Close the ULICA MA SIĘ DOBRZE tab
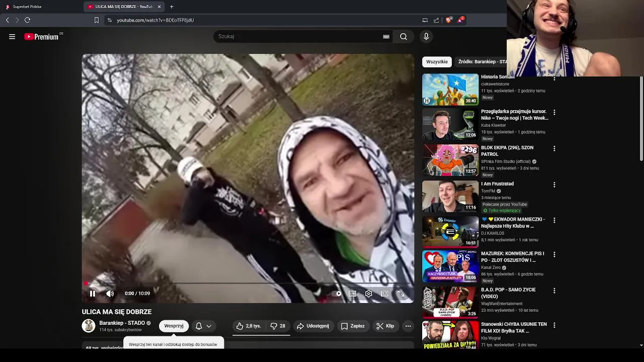Screen dimensions: 644x362 [x=159, y=7]
